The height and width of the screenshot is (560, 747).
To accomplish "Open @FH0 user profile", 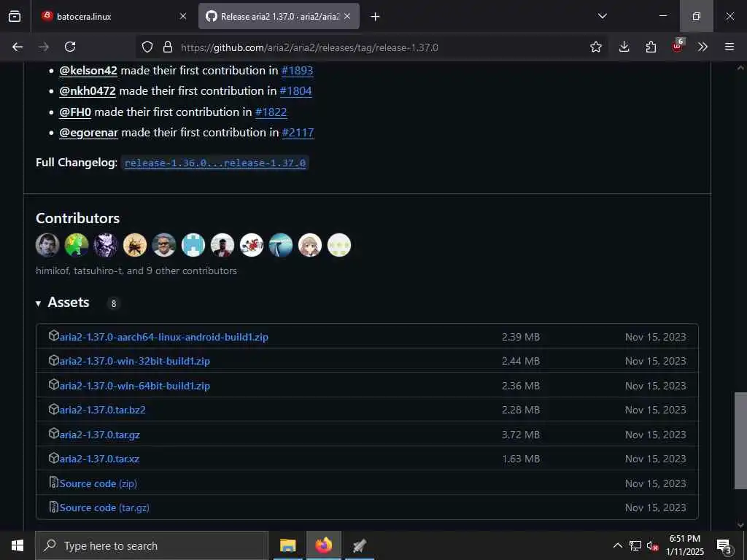I will (x=75, y=112).
